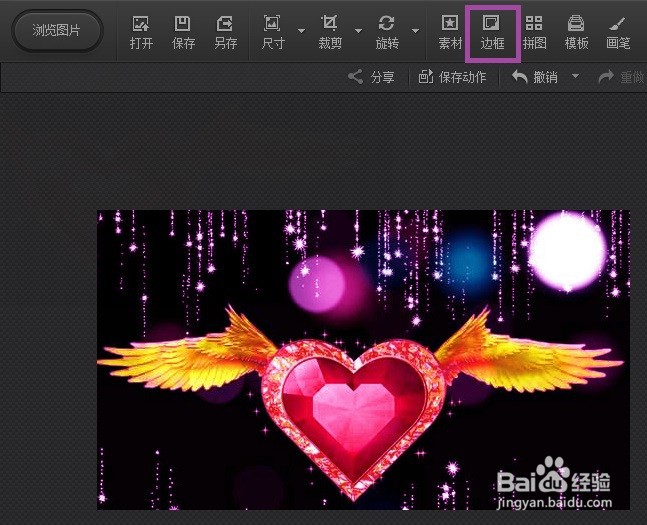Click 保存动作 to save action
647x525 pixels.
point(452,77)
